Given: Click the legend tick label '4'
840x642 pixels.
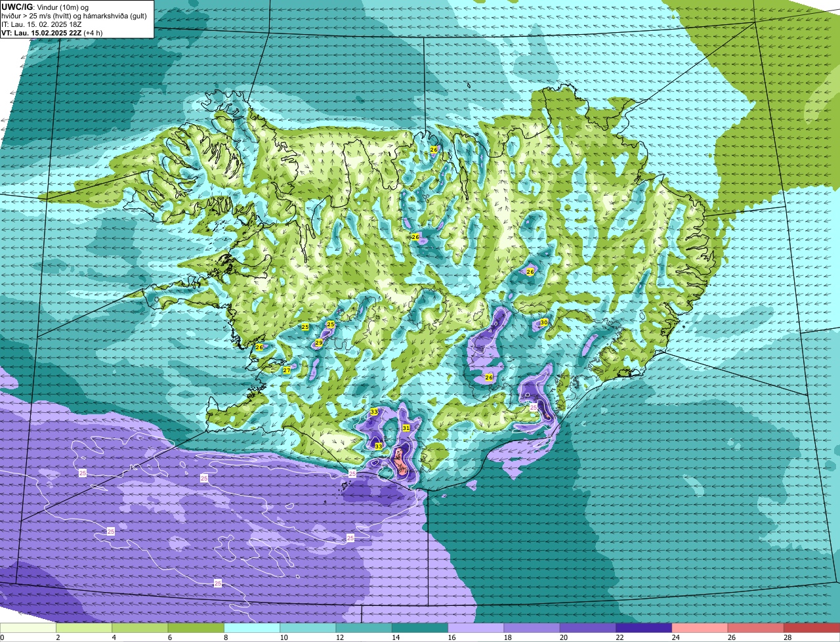Looking at the screenshot, I should pyautogui.click(x=114, y=637).
